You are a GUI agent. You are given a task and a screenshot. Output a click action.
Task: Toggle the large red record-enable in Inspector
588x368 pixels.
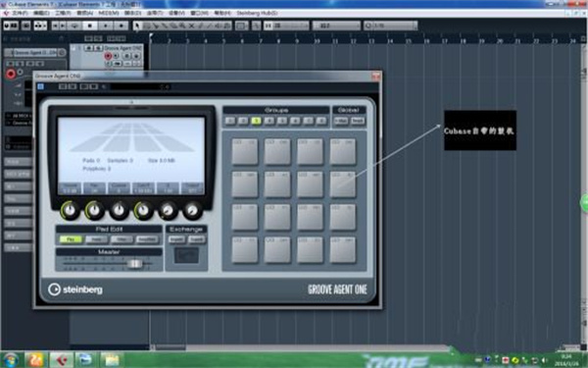click(x=11, y=74)
